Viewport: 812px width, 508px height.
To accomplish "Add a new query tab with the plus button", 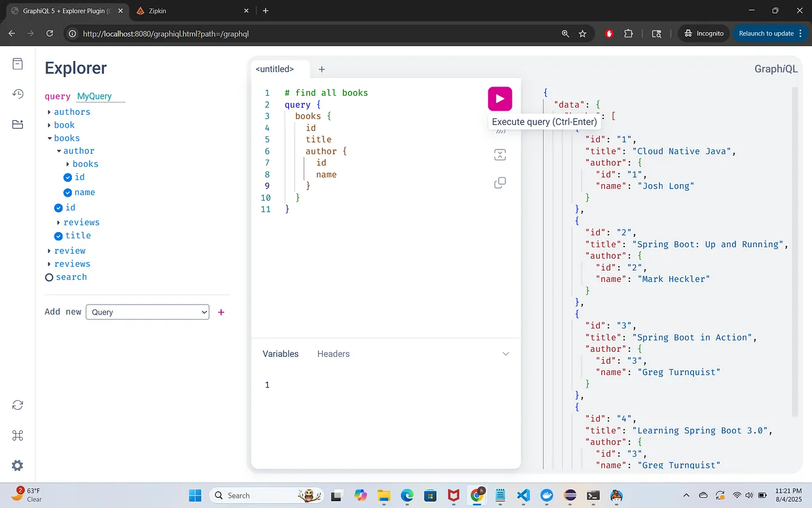I will 322,69.
